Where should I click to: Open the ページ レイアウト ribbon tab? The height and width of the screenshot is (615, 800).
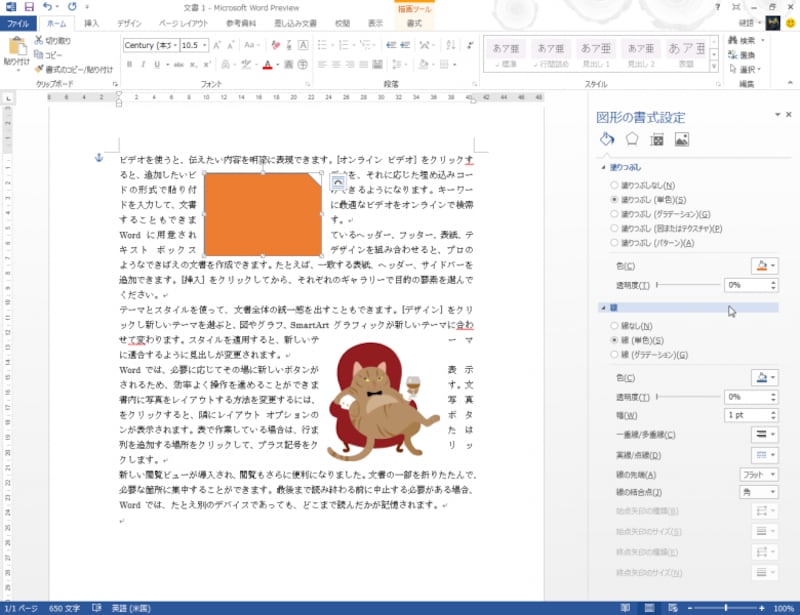(185, 22)
